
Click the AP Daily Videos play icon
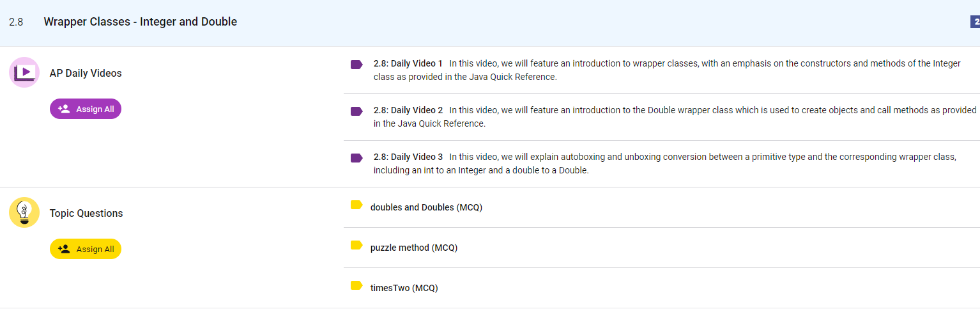click(x=24, y=72)
